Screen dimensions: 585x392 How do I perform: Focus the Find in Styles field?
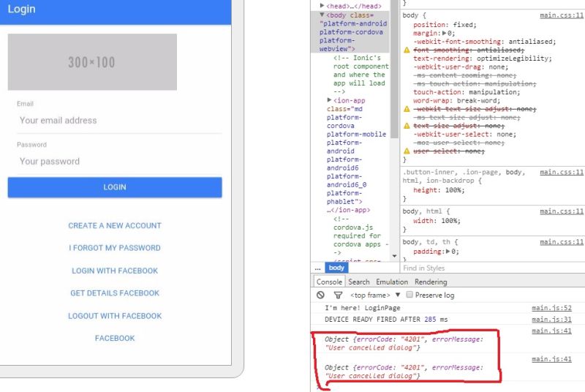coord(492,268)
